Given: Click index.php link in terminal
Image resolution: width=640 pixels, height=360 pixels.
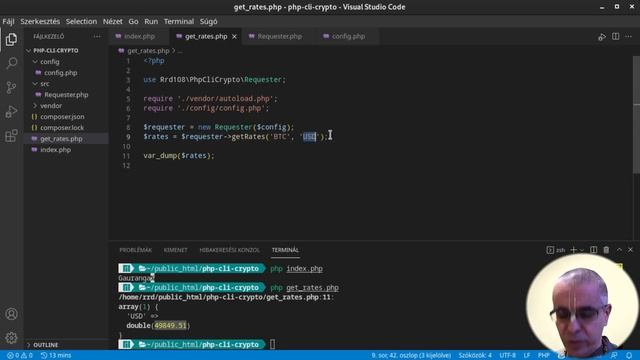Looking at the screenshot, I should [x=304, y=269].
